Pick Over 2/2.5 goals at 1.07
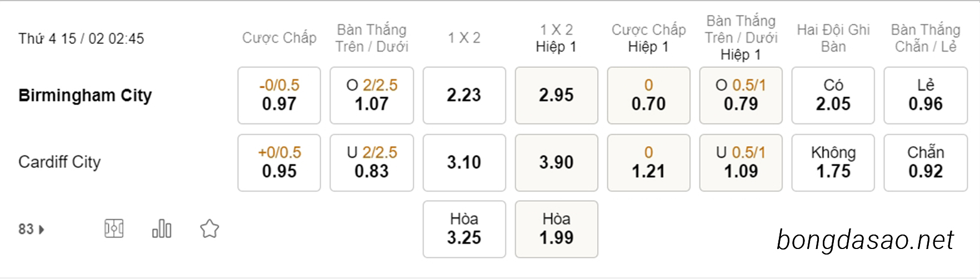 (372, 96)
